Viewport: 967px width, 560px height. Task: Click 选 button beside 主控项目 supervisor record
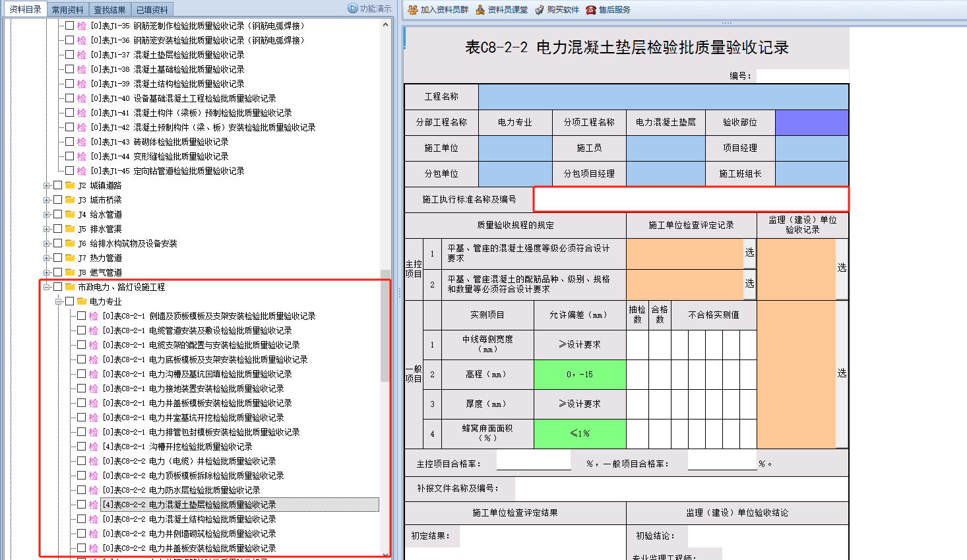pyautogui.click(x=842, y=268)
